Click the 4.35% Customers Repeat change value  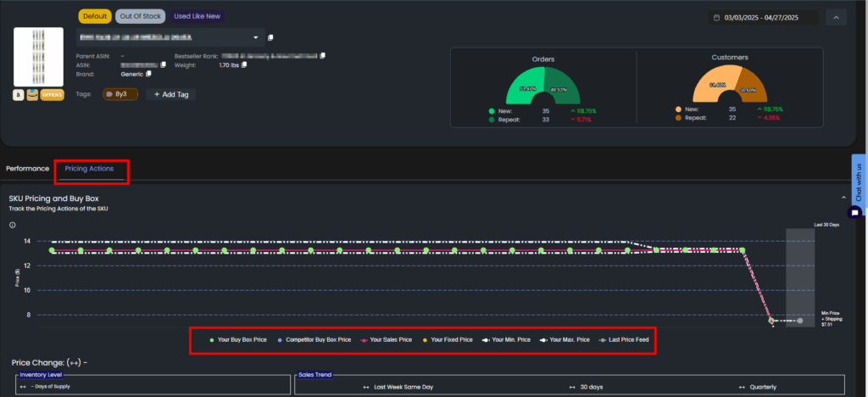[x=770, y=118]
